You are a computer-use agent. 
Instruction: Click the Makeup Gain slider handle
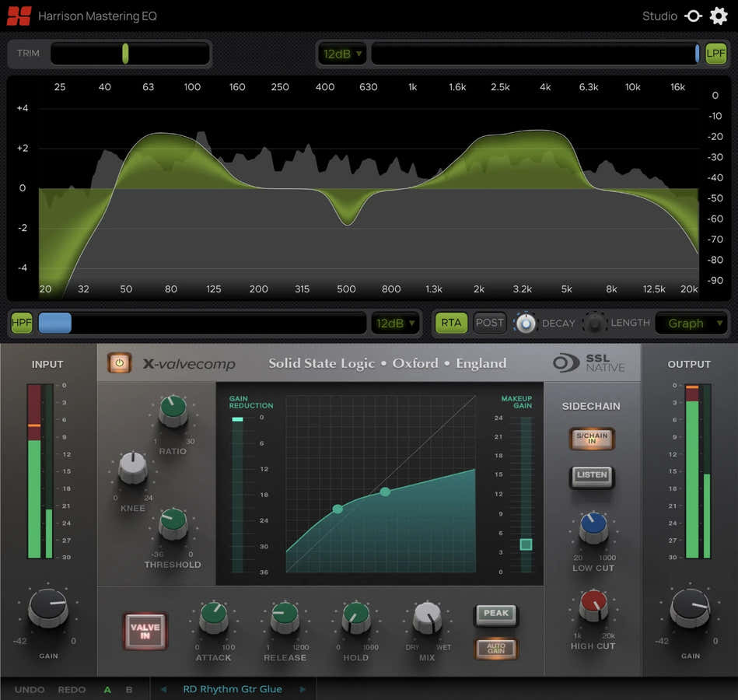tap(526, 544)
